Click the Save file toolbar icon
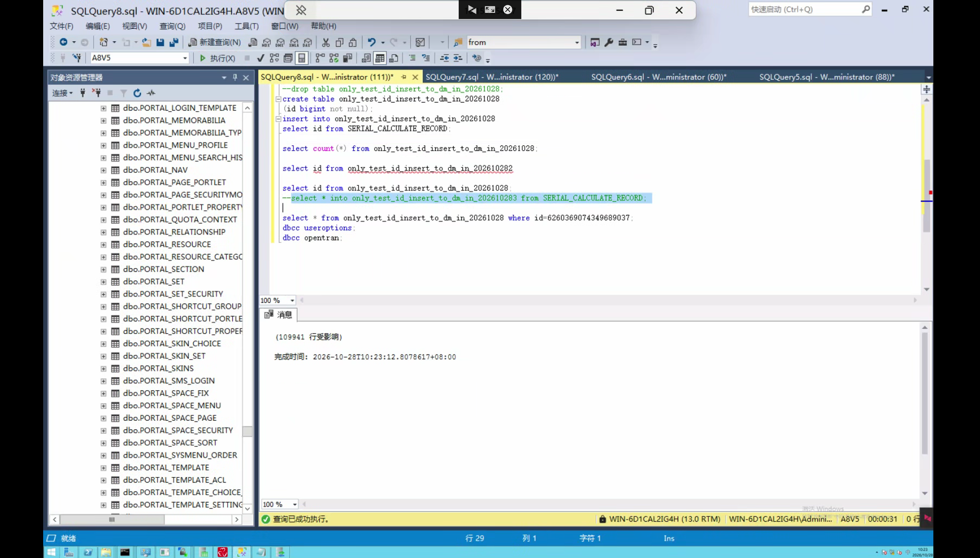This screenshot has height=558, width=980. 160,42
